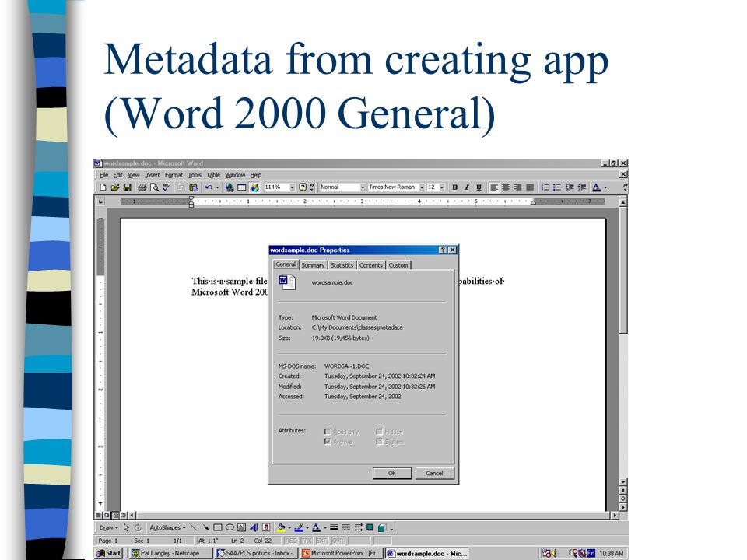This screenshot has height=560, width=747.
Task: Open the zoom percentage dropdown
Action: coord(292,187)
